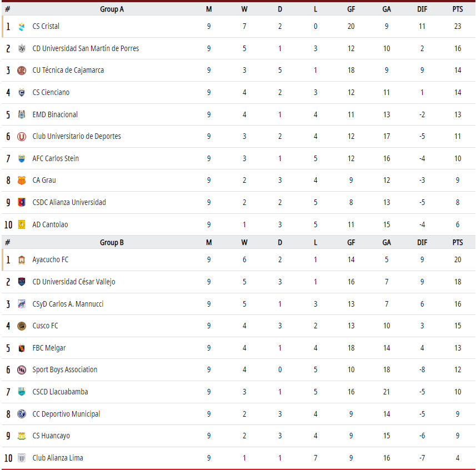Select the CC Deportivo Municipal team name
Viewport: 476px width, 470px height.
coord(66,414)
